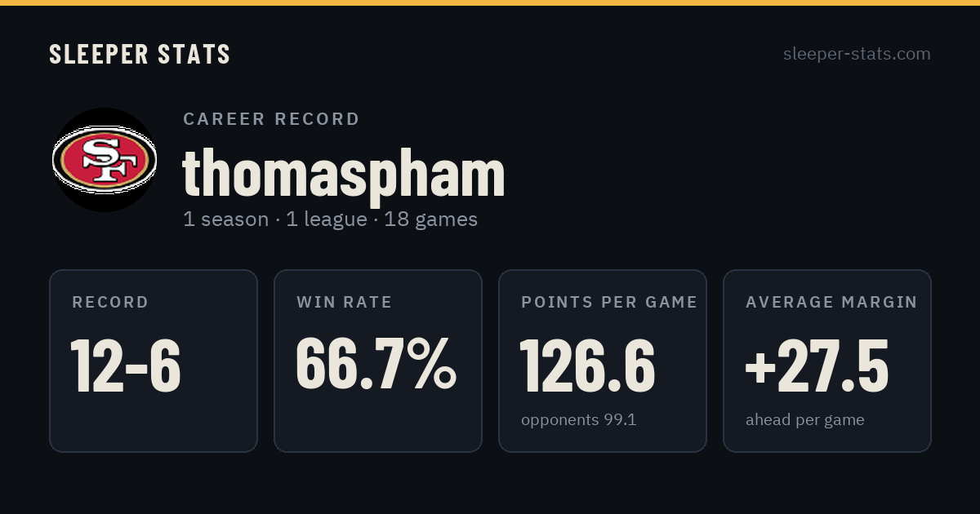Click the yellow accent bar at top
The width and height of the screenshot is (980, 514).
coord(490,2)
